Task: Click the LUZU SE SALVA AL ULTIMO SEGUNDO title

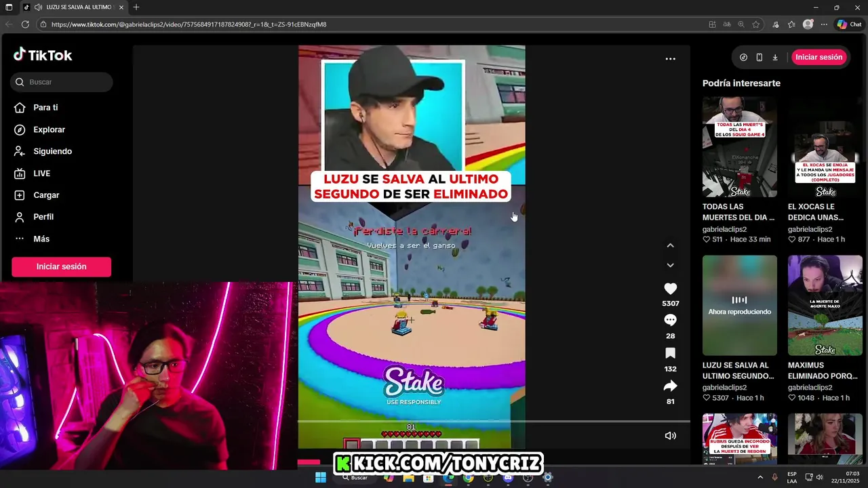Action: [x=738, y=371]
